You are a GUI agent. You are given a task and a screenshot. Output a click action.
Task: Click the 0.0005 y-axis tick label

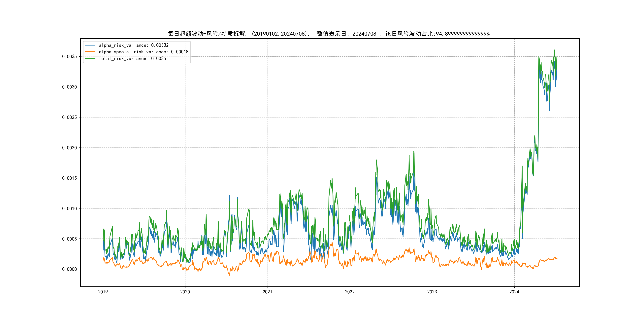coord(70,239)
